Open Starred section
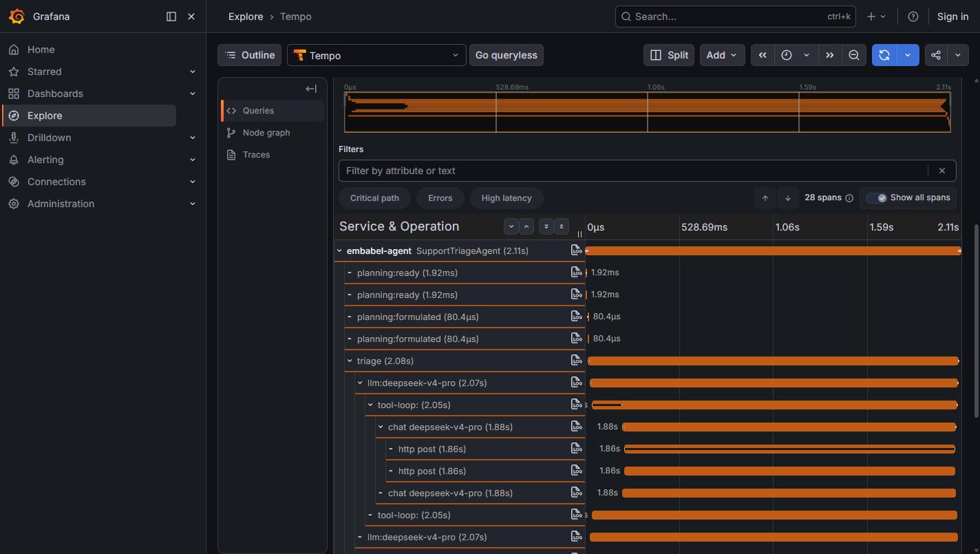 click(x=44, y=72)
